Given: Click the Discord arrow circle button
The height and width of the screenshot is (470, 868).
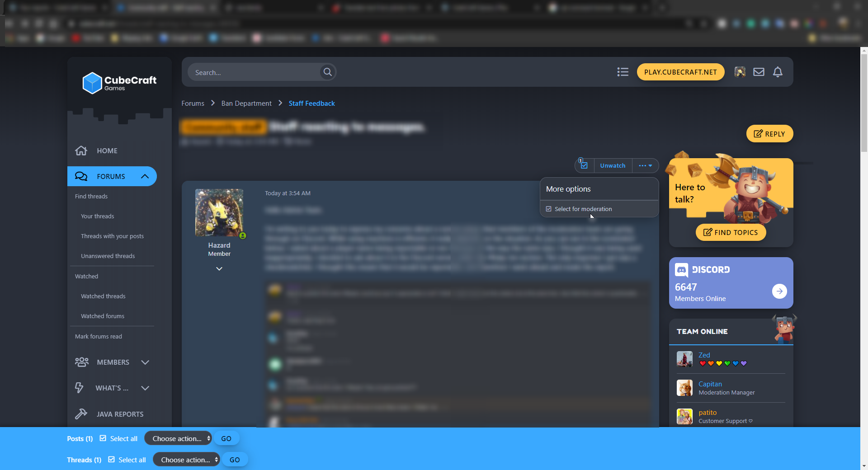Looking at the screenshot, I should 779,291.
